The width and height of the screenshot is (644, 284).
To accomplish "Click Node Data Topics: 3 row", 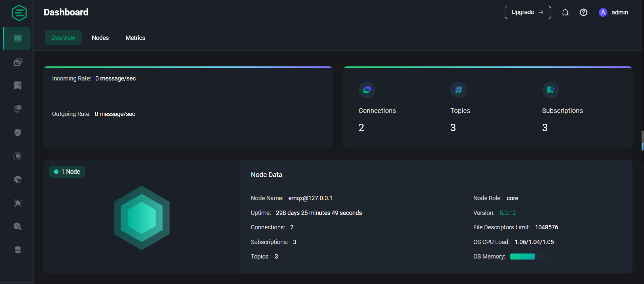I will (264, 257).
